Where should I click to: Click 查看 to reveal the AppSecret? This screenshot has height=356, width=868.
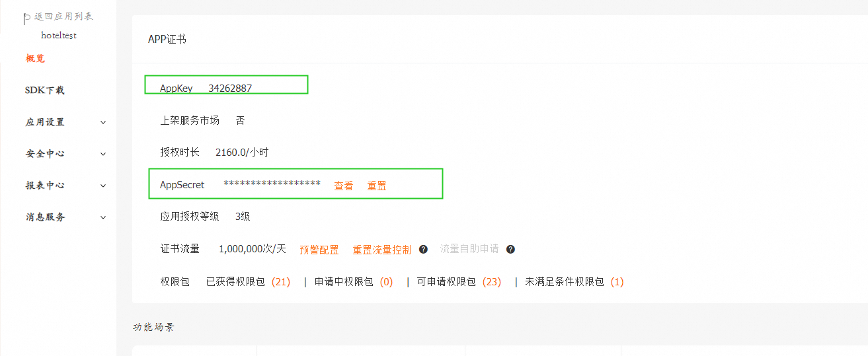coord(343,186)
